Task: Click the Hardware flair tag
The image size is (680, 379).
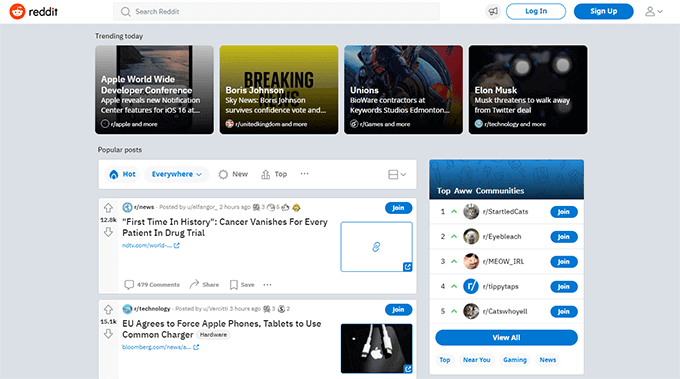Action: point(213,335)
